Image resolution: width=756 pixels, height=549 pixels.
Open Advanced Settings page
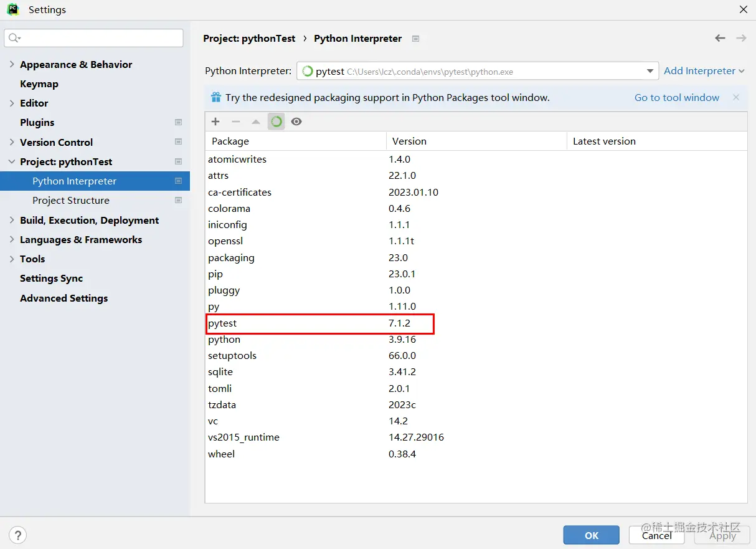coord(64,298)
